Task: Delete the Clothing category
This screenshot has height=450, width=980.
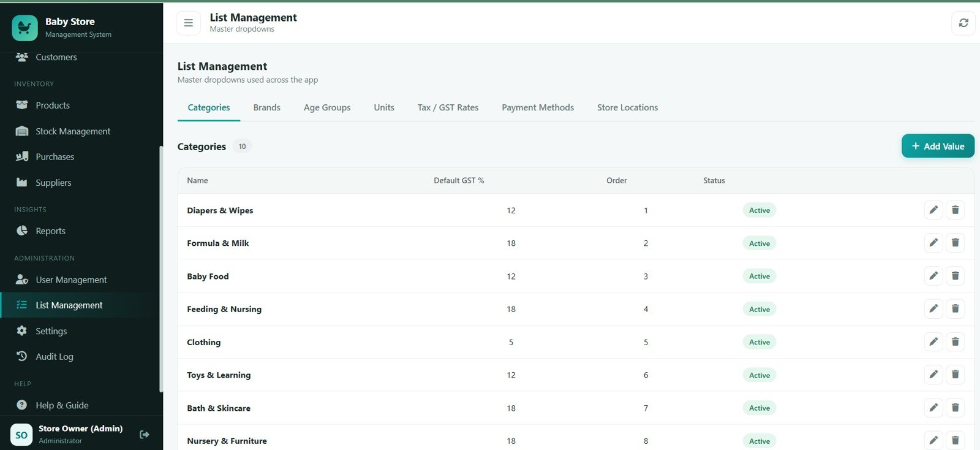Action: (956, 342)
